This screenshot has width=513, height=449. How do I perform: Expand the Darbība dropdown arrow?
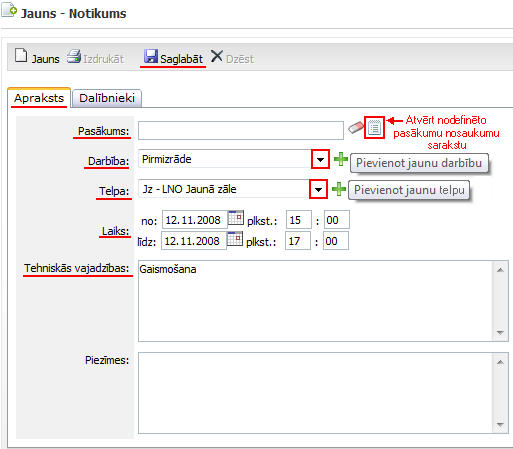320,159
